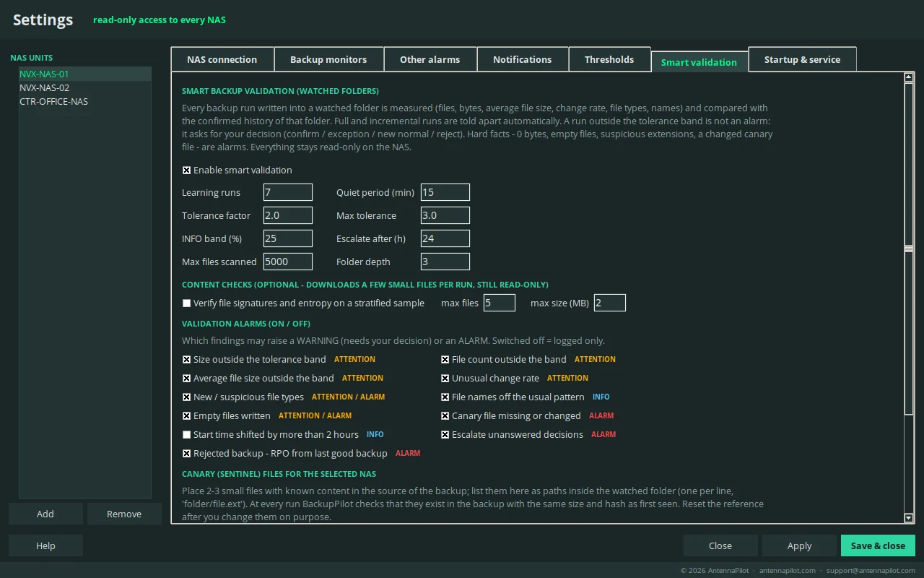Open the antennapilot.com footer link
The height and width of the screenshot is (578, 924).
point(788,570)
